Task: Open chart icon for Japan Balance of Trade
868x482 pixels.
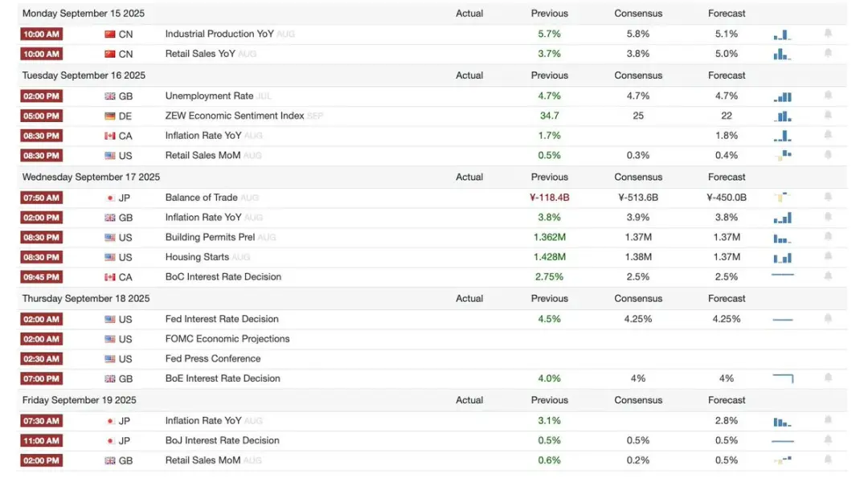Action: 781,197
